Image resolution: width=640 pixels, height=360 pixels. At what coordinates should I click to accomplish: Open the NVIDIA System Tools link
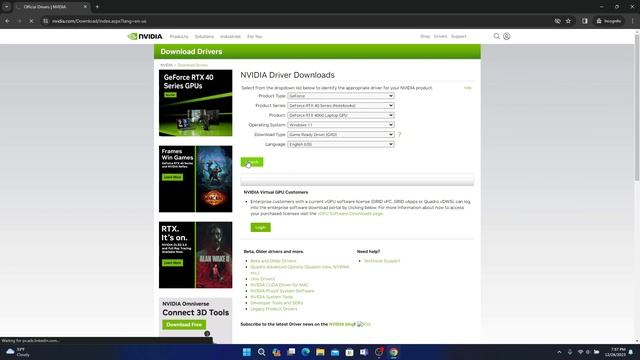click(271, 297)
